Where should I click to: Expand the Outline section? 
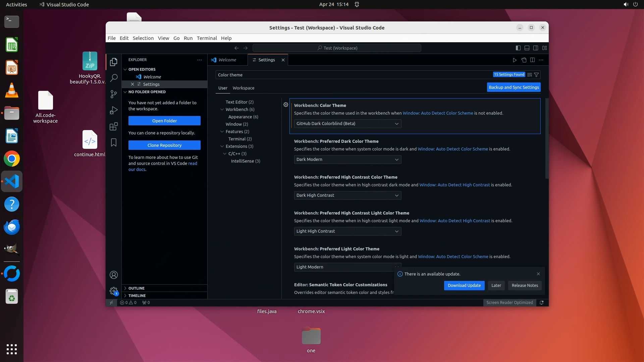136,288
